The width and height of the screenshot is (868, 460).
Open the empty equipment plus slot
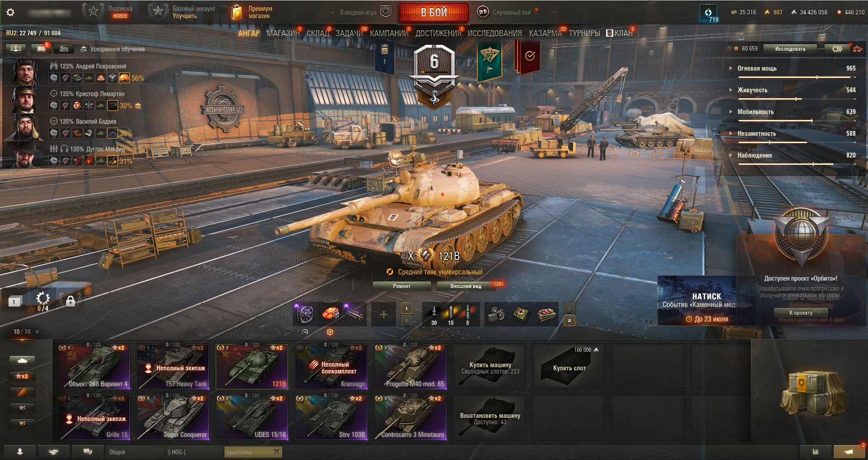pos(383,314)
